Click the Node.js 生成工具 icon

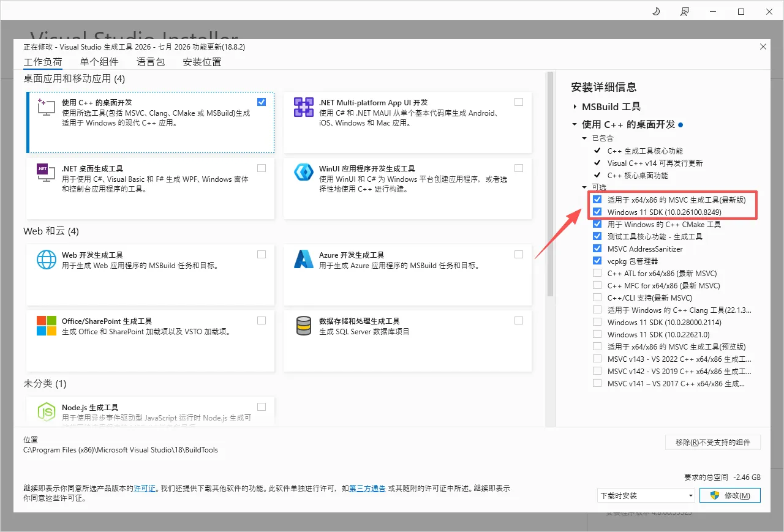[x=47, y=412]
